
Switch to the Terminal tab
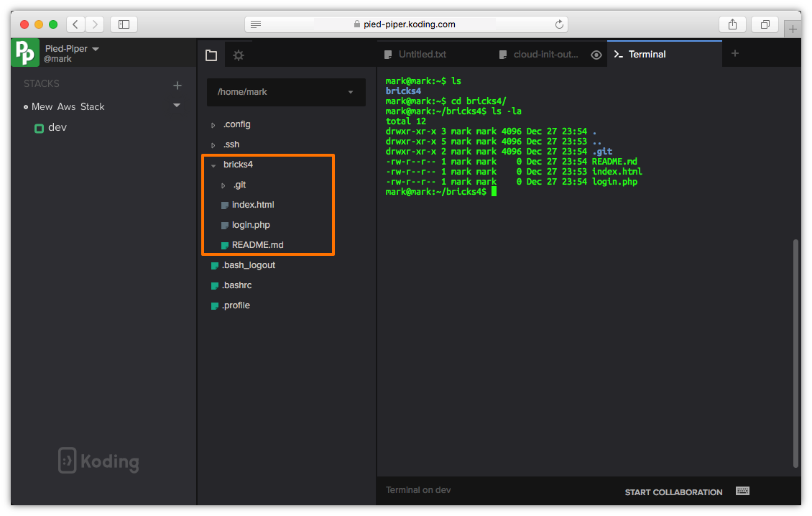pyautogui.click(x=647, y=55)
